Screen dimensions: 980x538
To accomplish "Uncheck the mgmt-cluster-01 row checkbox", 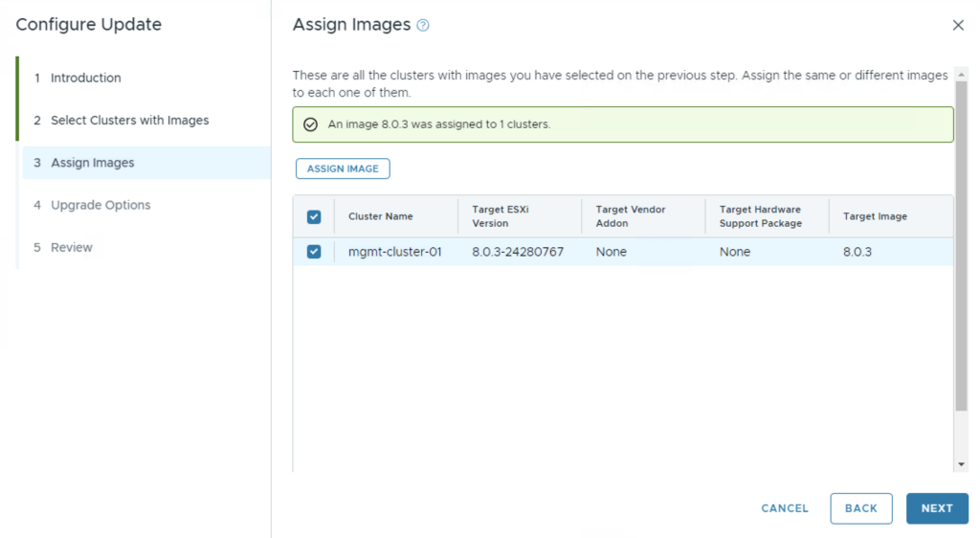I will (314, 252).
